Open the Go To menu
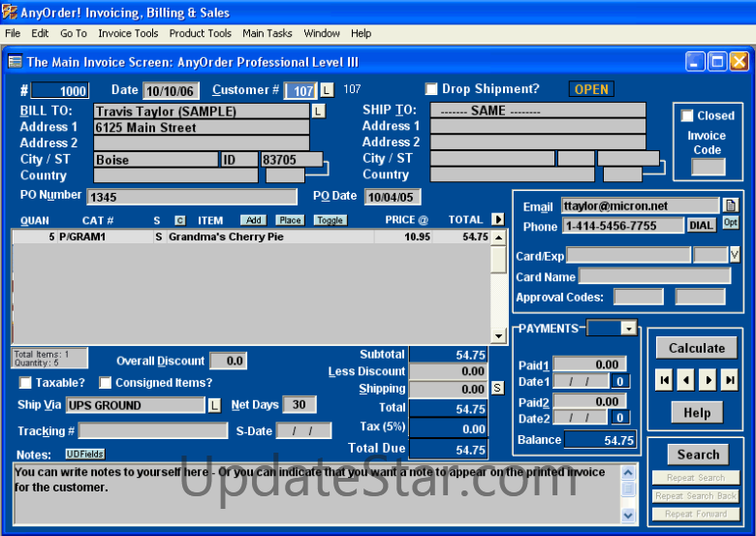Screen dimensions: 756x536 click(74, 33)
